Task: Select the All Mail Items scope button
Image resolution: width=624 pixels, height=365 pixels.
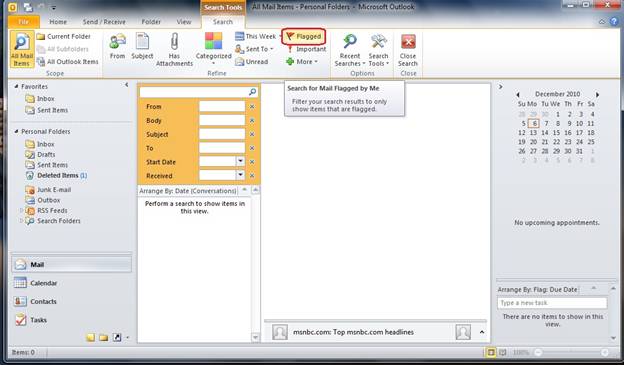Action: pos(22,49)
